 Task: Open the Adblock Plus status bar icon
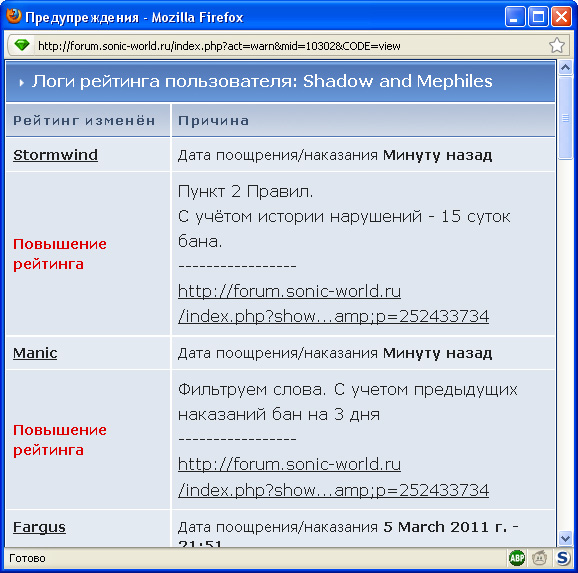[517, 558]
